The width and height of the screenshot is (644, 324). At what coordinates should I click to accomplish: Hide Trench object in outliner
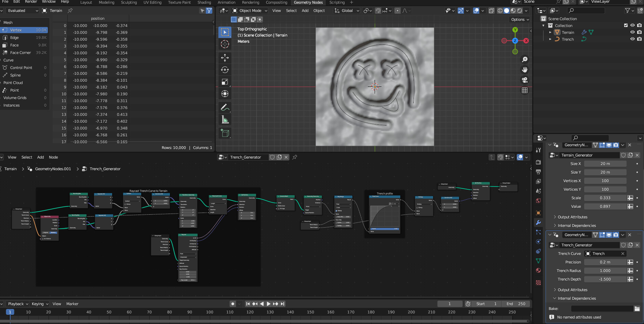632,39
